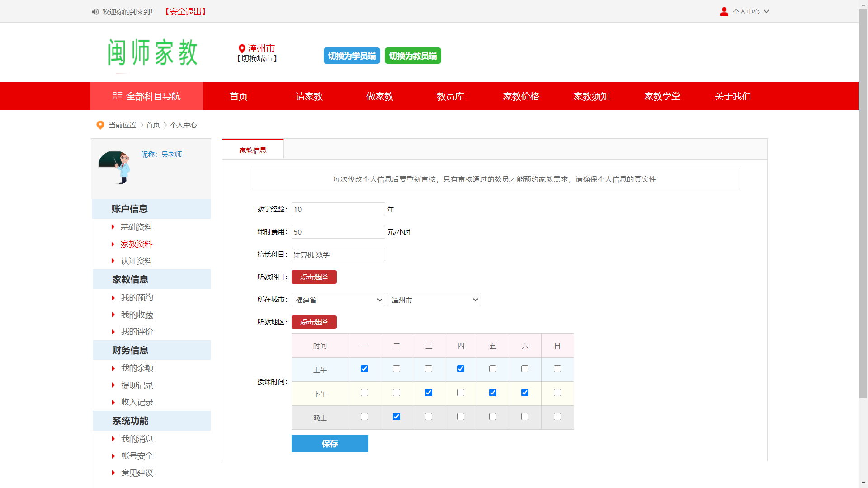This screenshot has height=488, width=868.
Task: Expand the 个人中心 menu chevron
Action: 766,12
